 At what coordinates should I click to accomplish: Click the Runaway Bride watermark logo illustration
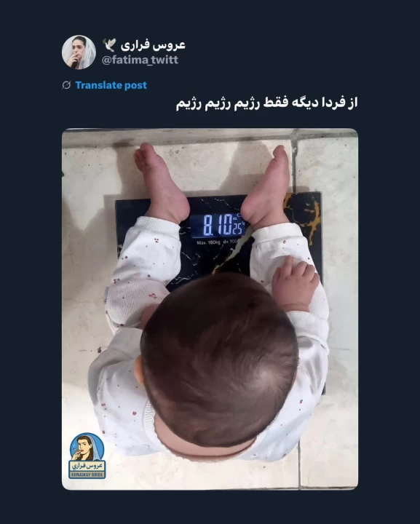[87, 447]
